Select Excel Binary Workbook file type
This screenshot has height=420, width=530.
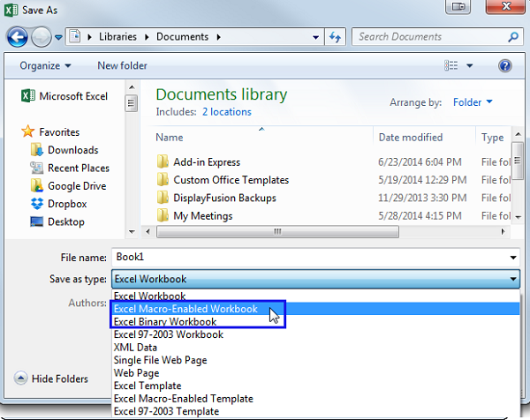165,322
